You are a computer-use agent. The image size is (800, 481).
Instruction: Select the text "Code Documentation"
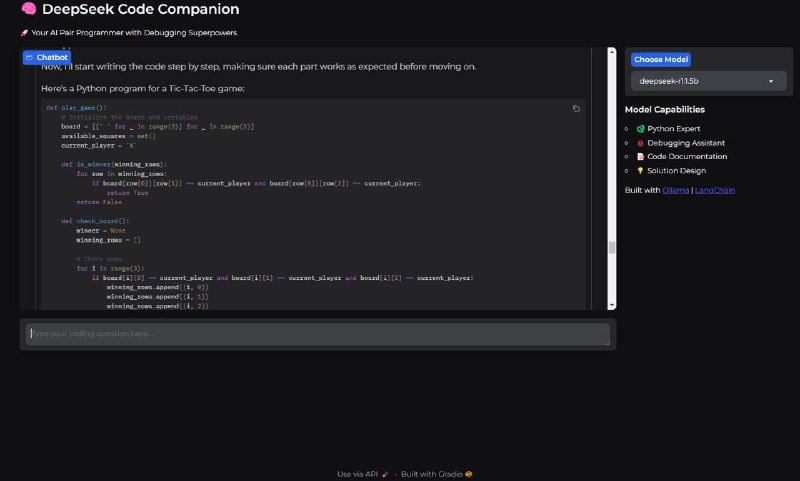tap(687, 157)
